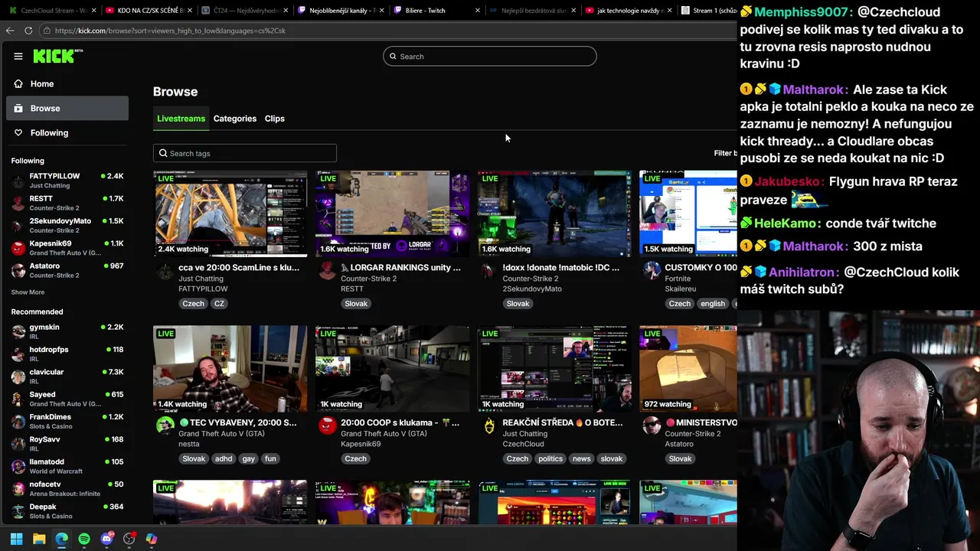Click browser back arrow
980x551 pixels.
click(10, 31)
